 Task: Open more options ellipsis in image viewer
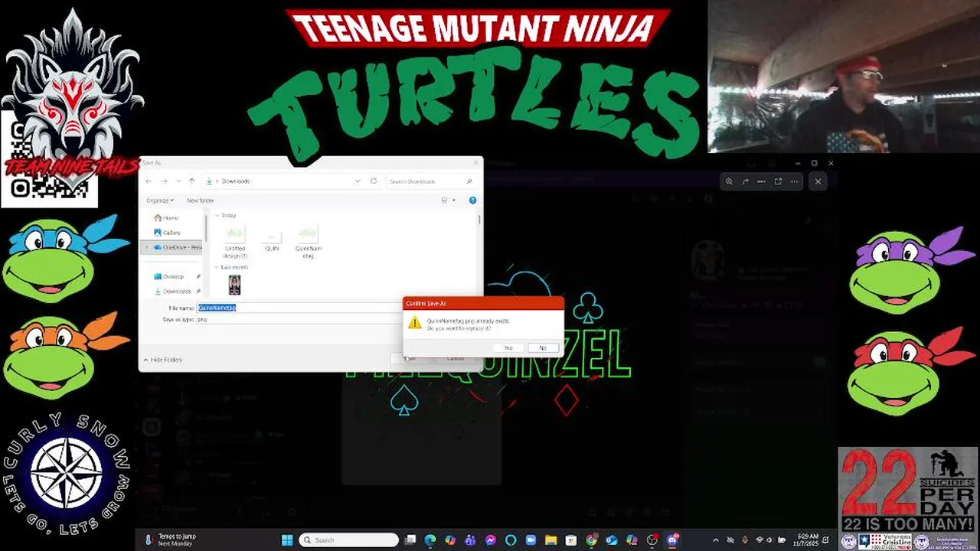[x=794, y=181]
